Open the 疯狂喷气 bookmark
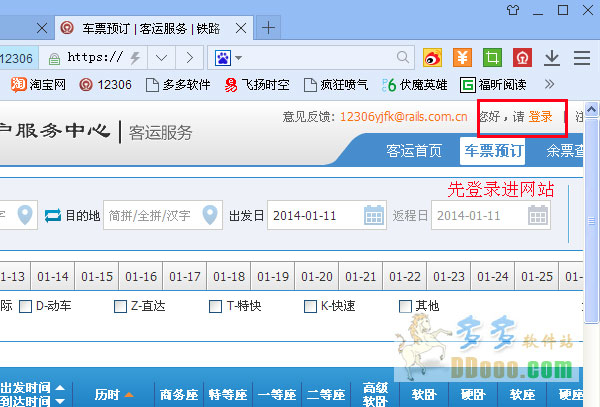600x407 pixels. tap(336, 85)
